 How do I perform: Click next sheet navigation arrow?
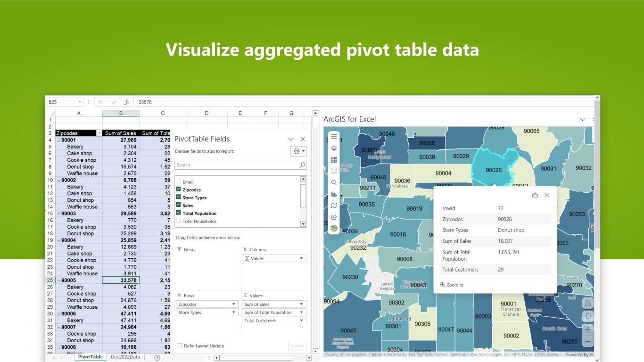pyautogui.click(x=62, y=357)
